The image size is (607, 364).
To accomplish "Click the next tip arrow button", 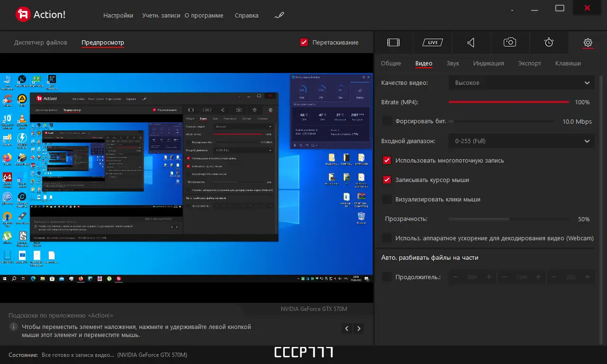I will [x=359, y=328].
